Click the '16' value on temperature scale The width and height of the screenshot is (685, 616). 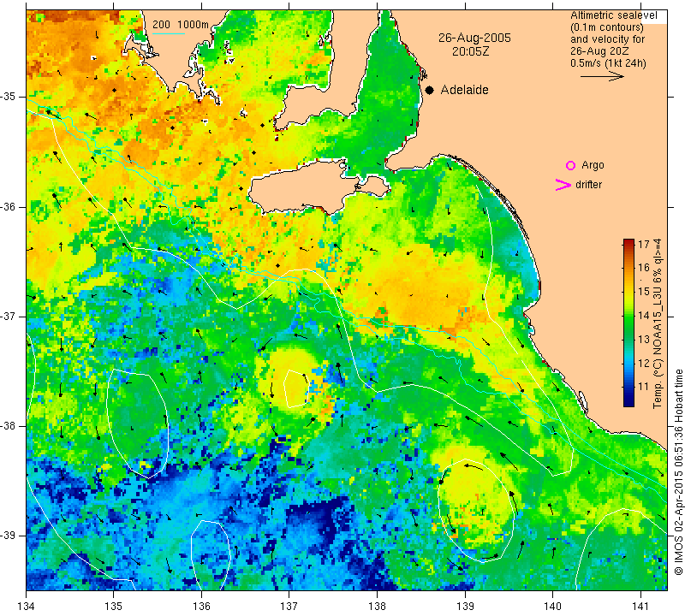pos(644,268)
